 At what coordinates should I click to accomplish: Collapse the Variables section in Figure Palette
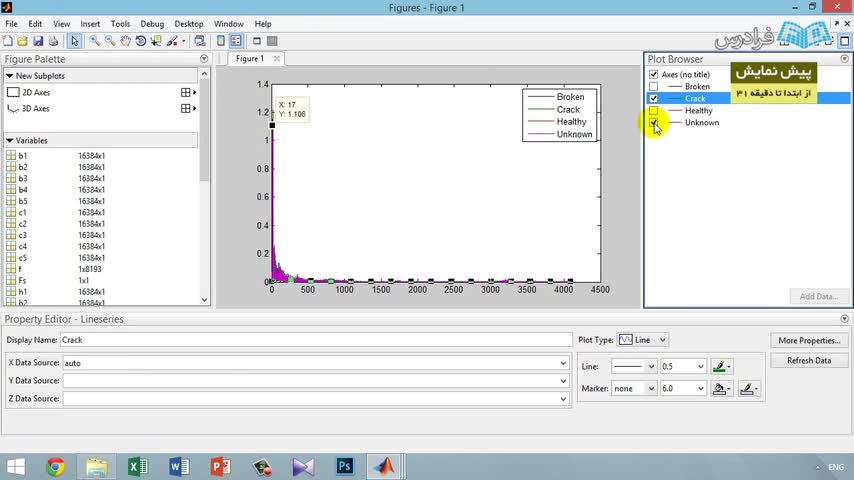click(x=10, y=141)
